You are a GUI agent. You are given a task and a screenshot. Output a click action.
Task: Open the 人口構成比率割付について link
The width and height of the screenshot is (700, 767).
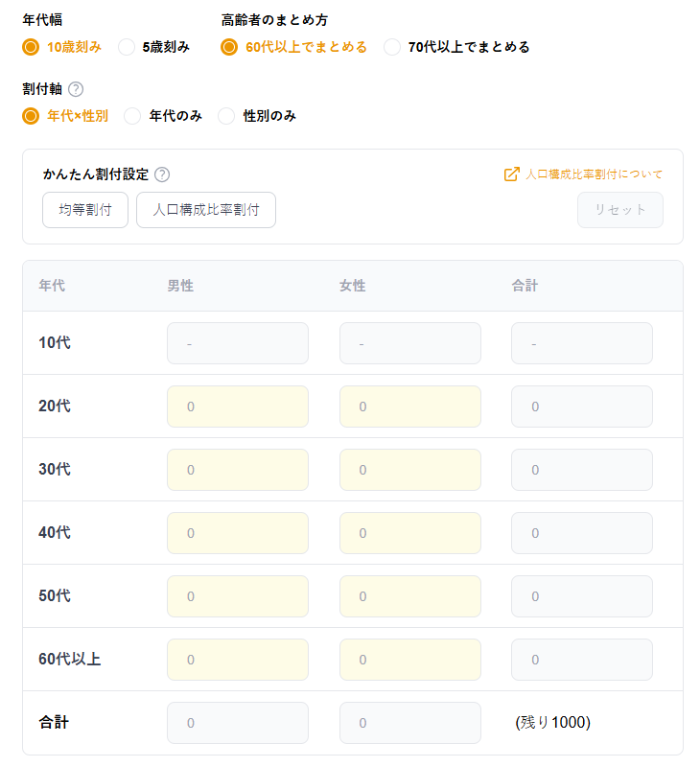(595, 174)
